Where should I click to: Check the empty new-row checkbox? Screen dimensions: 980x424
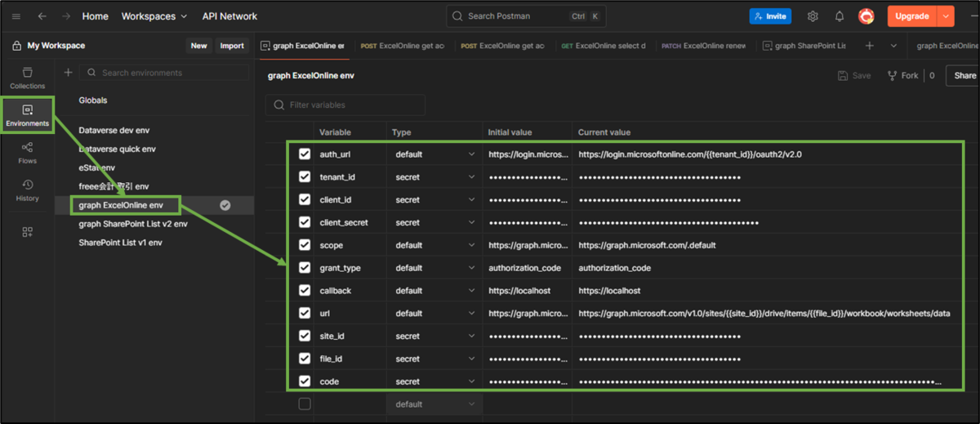pyautogui.click(x=305, y=404)
